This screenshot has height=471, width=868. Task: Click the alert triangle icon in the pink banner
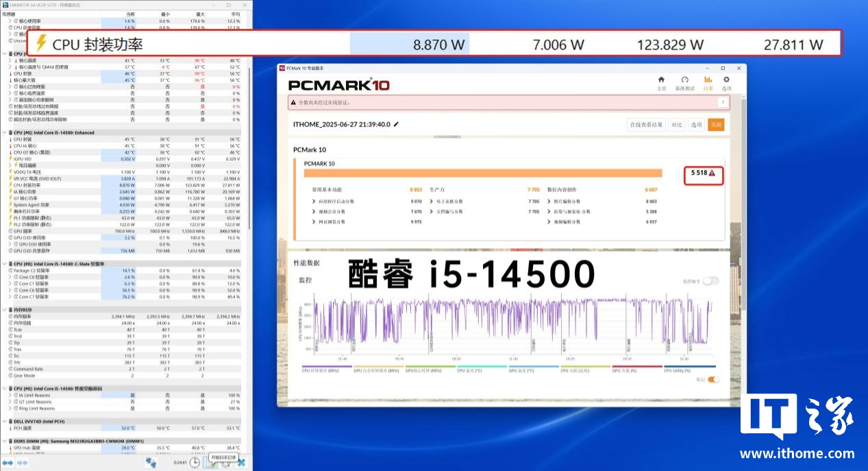point(295,102)
